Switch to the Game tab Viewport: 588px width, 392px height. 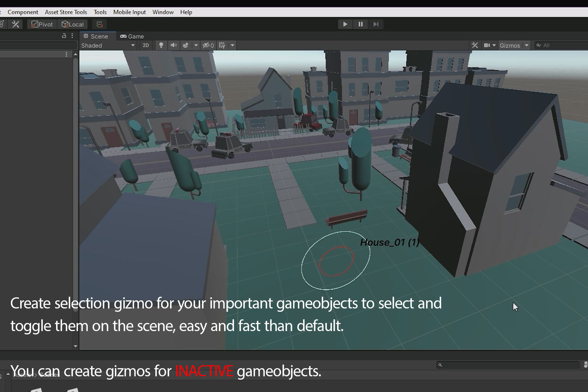pos(132,36)
